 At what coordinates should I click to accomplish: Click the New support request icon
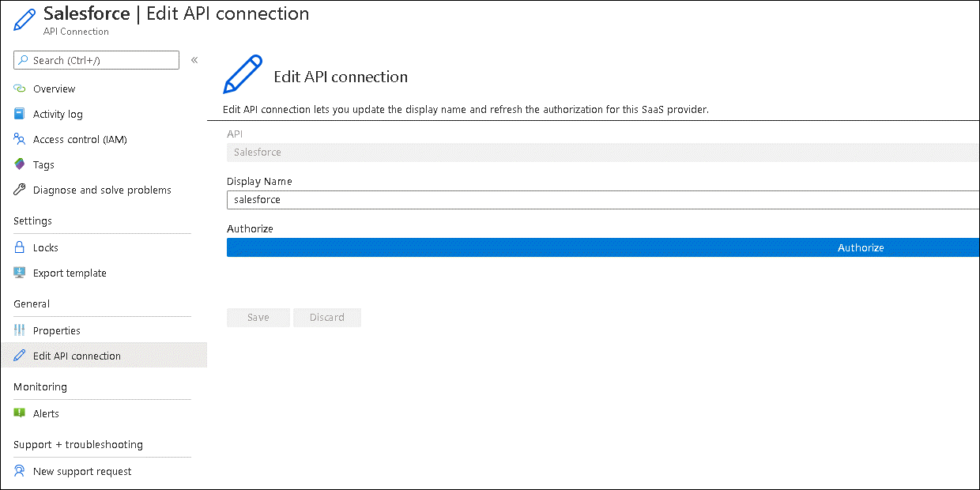pyautogui.click(x=20, y=471)
